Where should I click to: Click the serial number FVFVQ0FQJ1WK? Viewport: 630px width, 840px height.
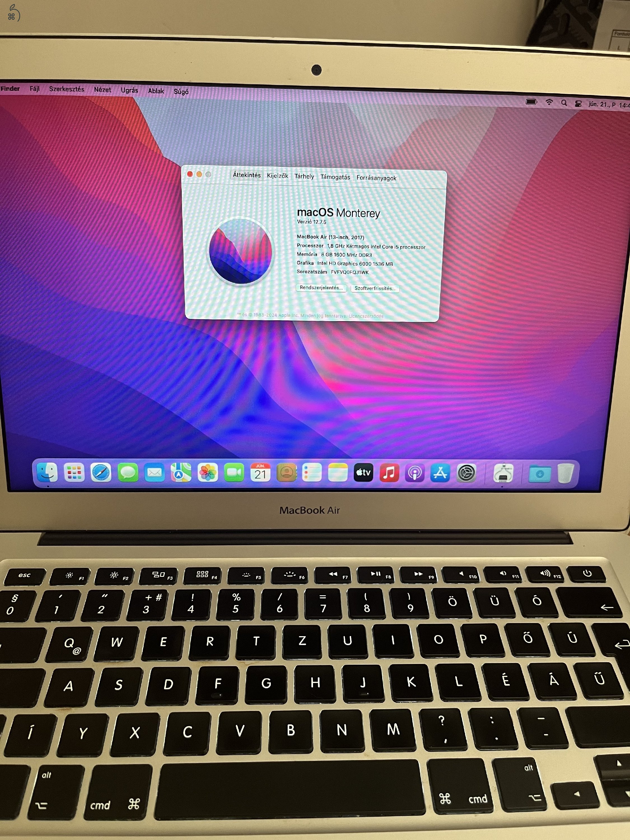350,272
